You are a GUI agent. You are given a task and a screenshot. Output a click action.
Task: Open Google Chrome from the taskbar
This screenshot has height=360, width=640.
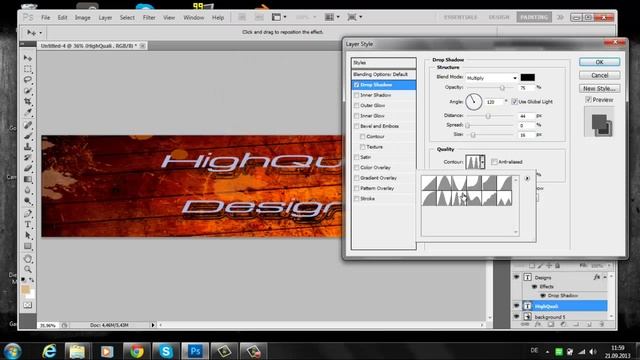click(137, 351)
